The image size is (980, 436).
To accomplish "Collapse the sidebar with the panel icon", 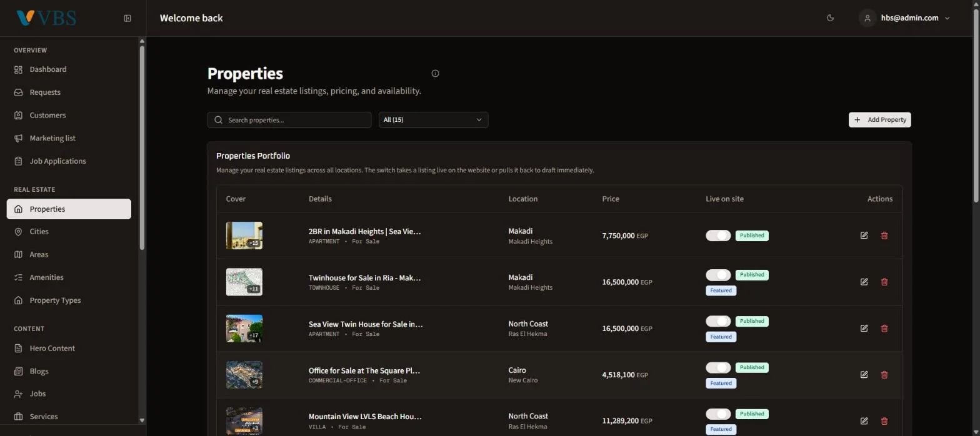I will tap(127, 18).
